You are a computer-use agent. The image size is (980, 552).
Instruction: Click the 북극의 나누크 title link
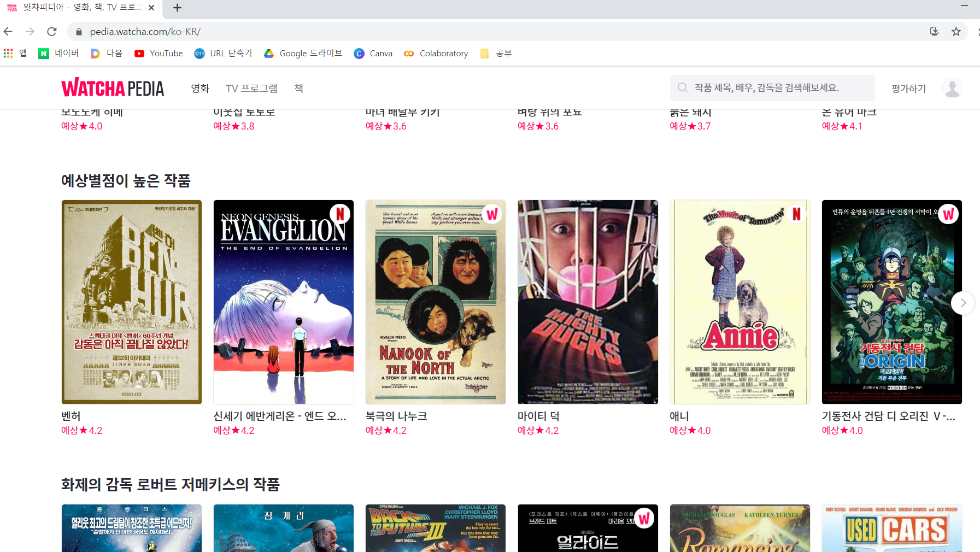pos(396,416)
